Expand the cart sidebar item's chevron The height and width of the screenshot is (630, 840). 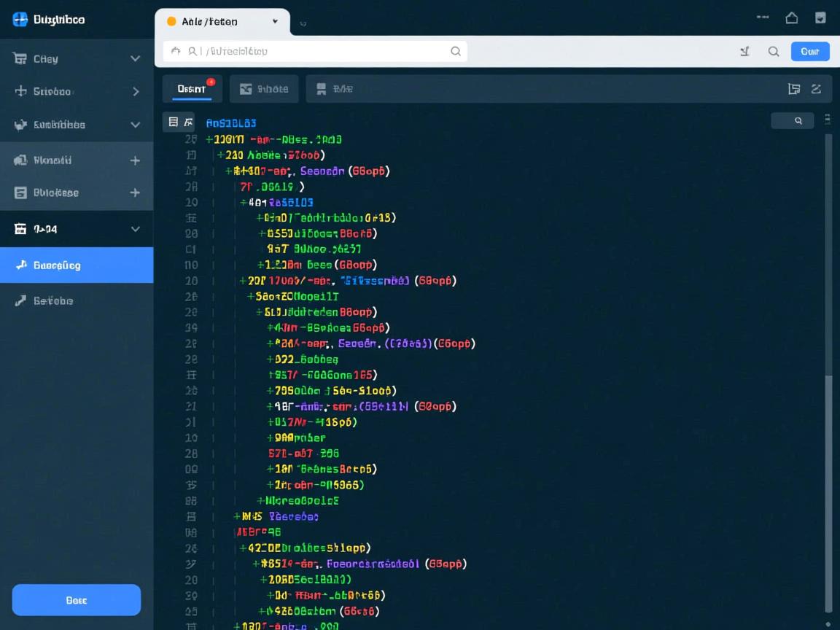point(135,59)
